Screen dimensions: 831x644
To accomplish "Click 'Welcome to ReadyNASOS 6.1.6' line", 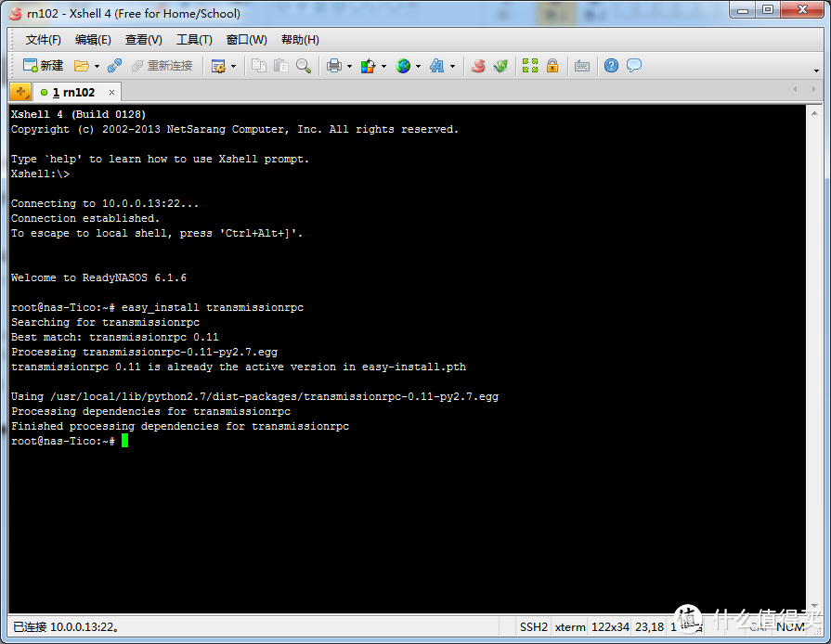I will coord(98,277).
